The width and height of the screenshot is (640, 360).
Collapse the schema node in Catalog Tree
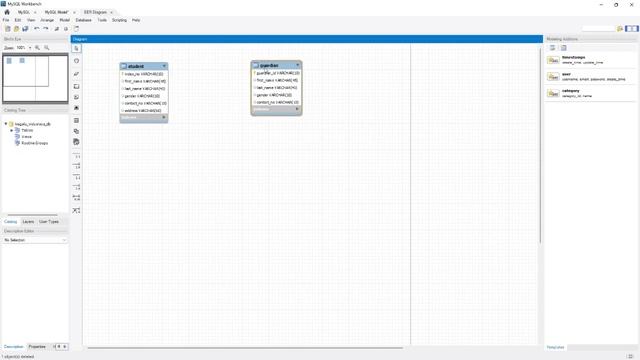pyautogui.click(x=6, y=124)
